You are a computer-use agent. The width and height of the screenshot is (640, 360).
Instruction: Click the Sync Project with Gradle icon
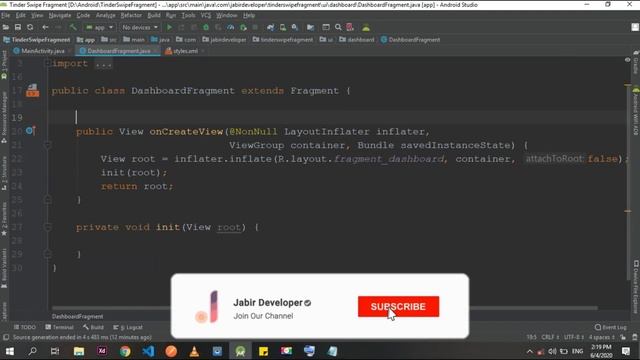click(x=270, y=27)
